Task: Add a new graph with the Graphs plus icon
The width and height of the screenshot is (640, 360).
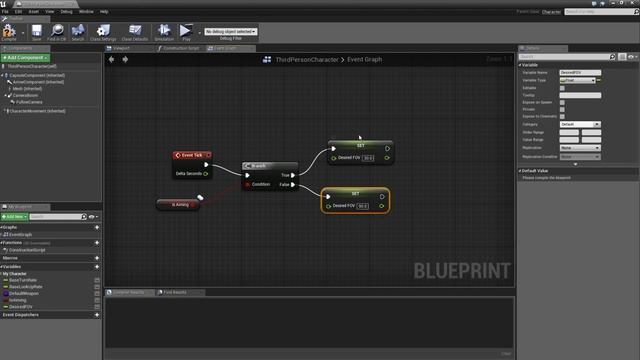Action: click(97, 227)
